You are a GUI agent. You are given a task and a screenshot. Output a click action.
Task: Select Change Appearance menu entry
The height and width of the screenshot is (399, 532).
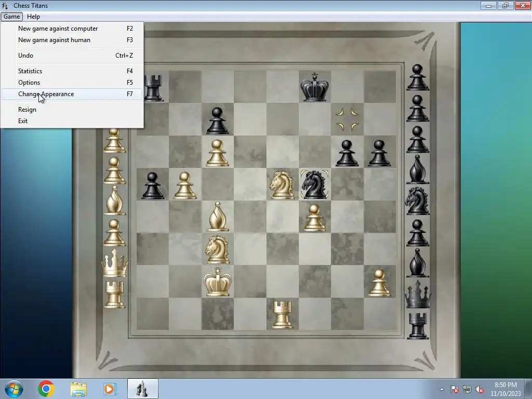pyautogui.click(x=72, y=94)
